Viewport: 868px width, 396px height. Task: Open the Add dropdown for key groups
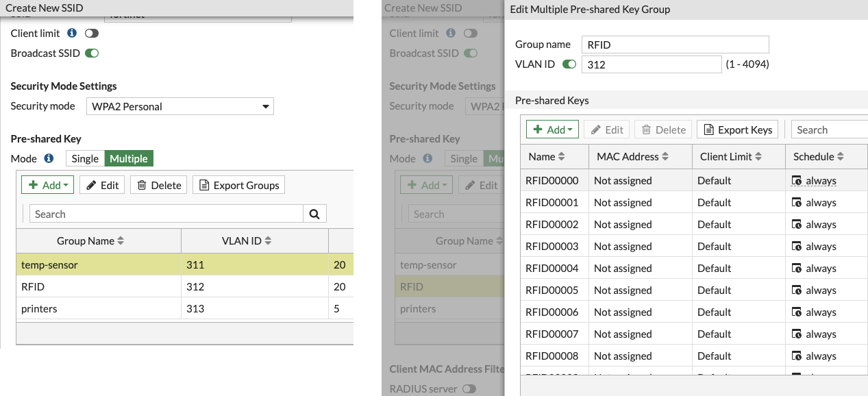pyautogui.click(x=47, y=184)
